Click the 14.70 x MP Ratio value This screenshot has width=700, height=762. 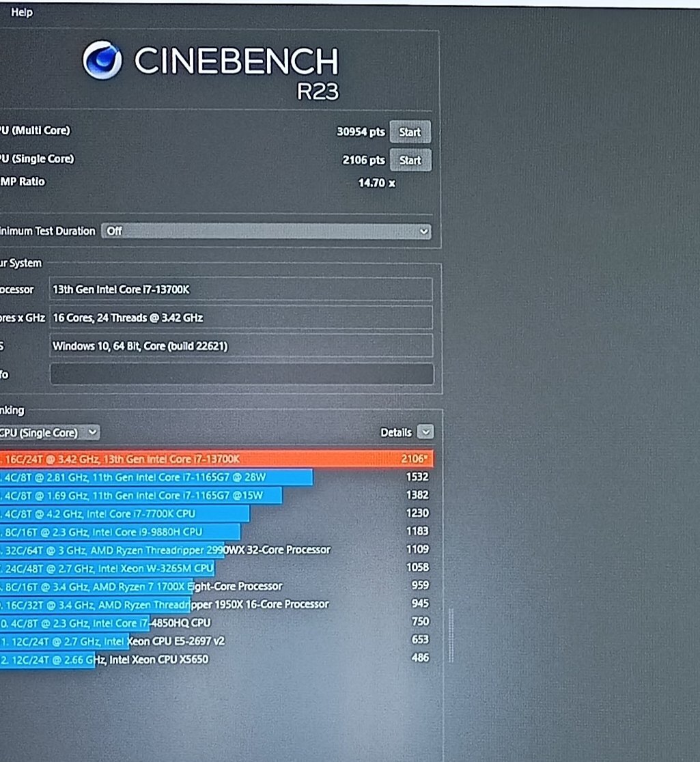(377, 183)
